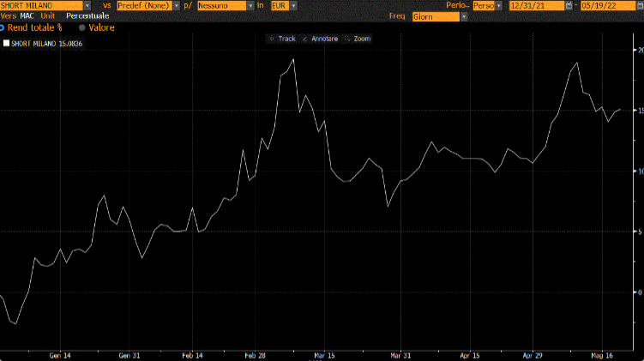Expand the Perso period dropdown
644x361 pixels.
click(x=500, y=5)
